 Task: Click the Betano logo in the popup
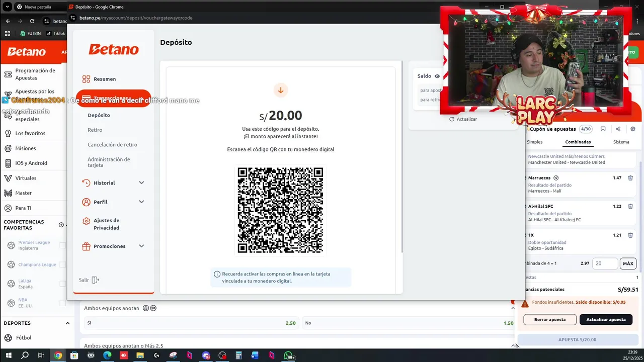114,49
